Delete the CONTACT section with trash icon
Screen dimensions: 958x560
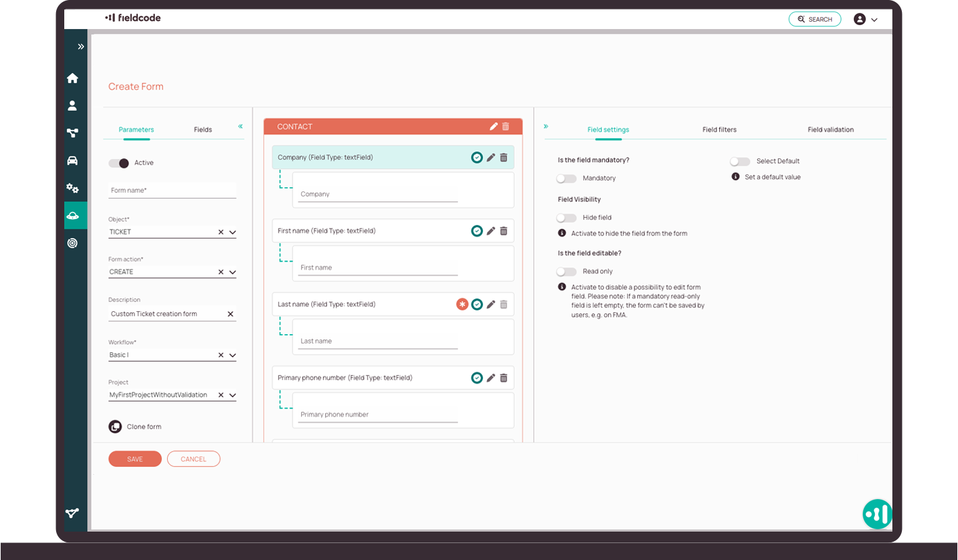click(x=506, y=126)
